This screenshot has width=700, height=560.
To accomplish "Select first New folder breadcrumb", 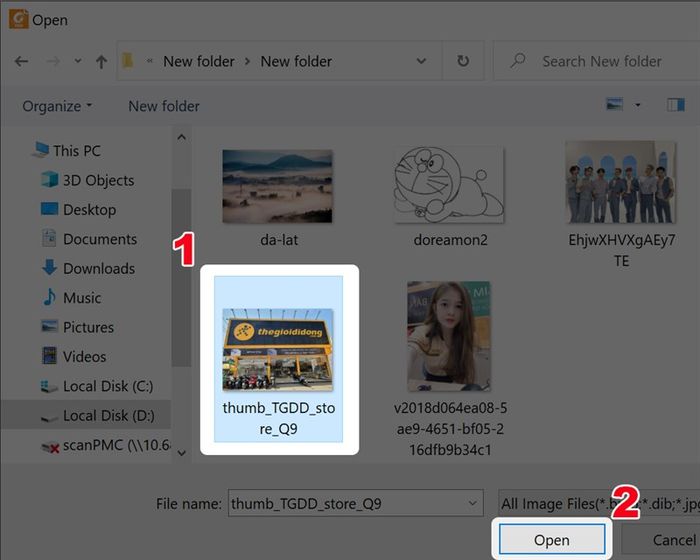I will (x=199, y=61).
